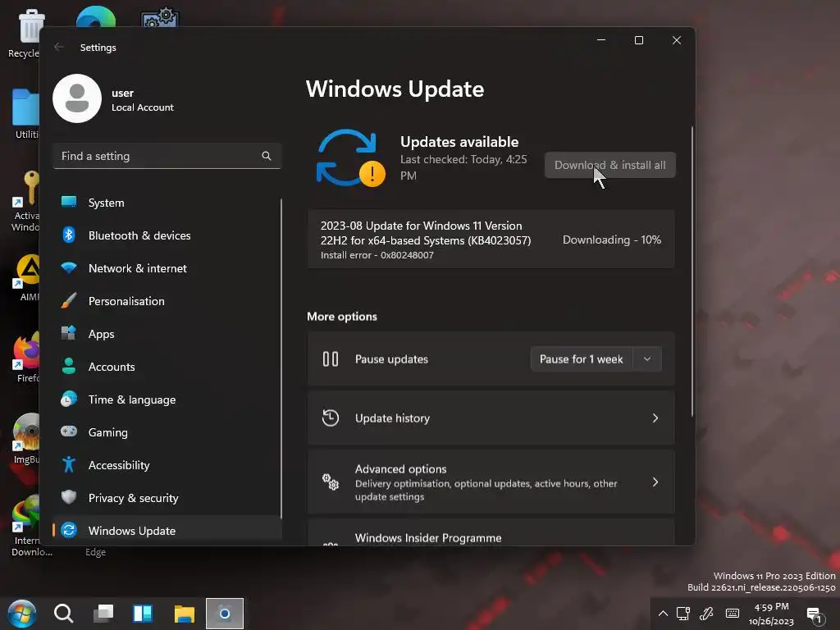Open Windows Insider Programme
This screenshot has width=840, height=630.
(x=491, y=533)
